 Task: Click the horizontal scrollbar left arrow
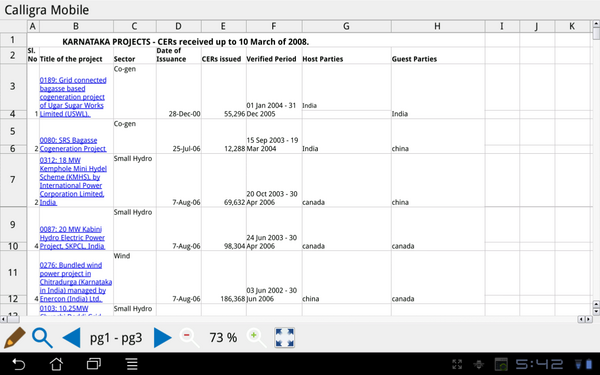(3, 319)
